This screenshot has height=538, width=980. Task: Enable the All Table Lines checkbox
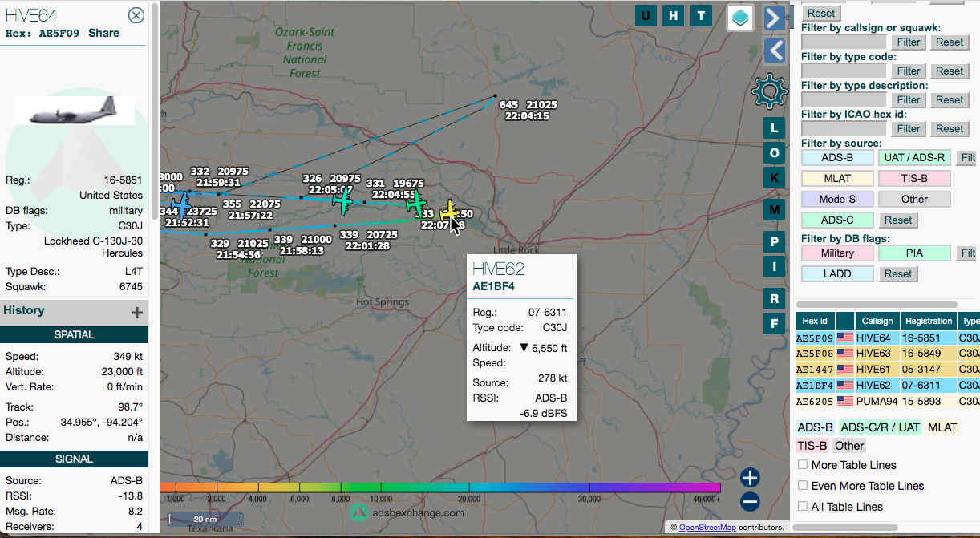(803, 507)
